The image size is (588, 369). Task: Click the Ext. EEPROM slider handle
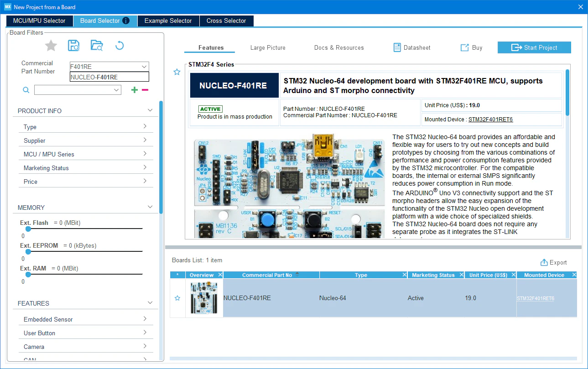pos(28,252)
